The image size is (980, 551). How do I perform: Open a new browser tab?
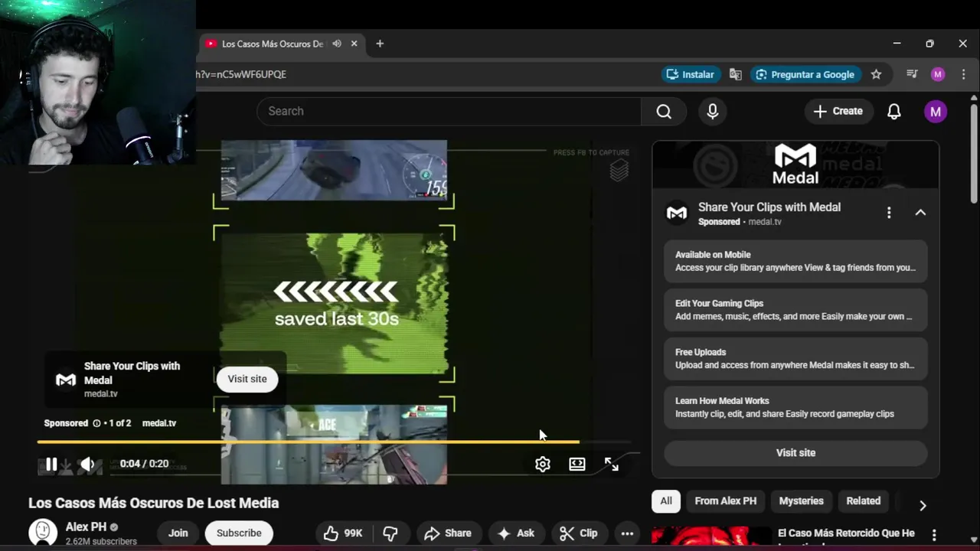pyautogui.click(x=380, y=44)
